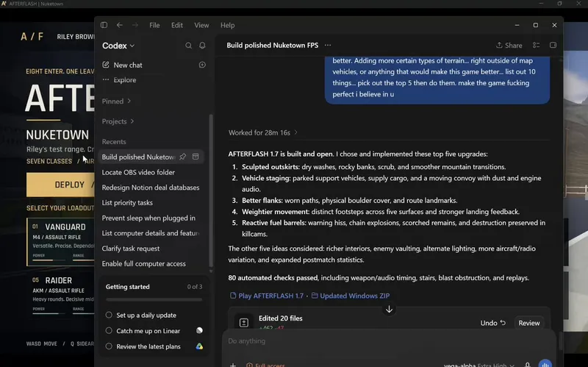Click DEPLOY in AFTERFLASH window
588x367 pixels.
point(60,185)
